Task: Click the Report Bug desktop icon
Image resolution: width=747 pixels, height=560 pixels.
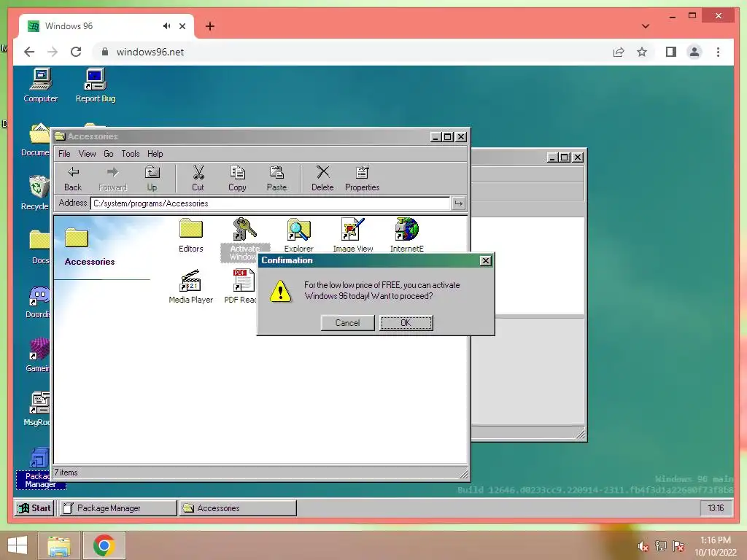Action: pos(96,86)
